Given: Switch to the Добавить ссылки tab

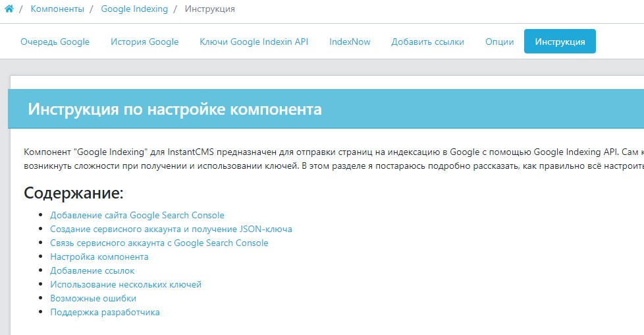Looking at the screenshot, I should click(x=427, y=42).
